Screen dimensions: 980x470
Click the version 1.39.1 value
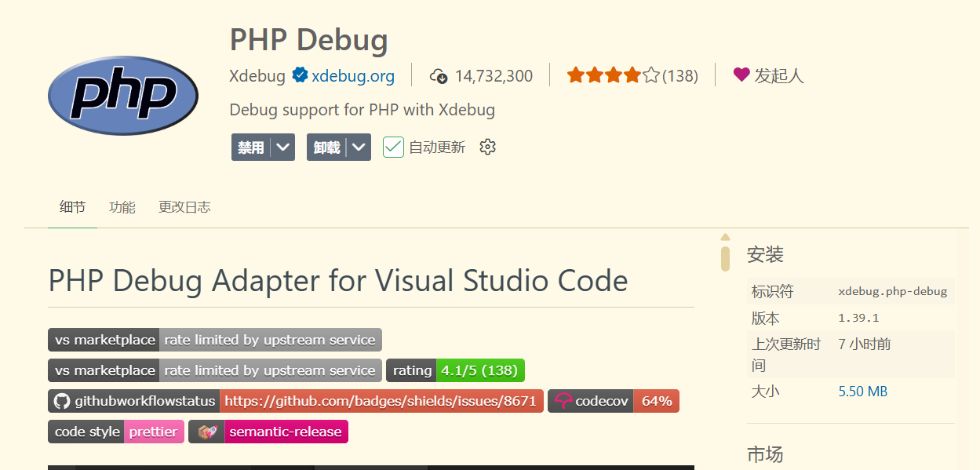coord(858,318)
